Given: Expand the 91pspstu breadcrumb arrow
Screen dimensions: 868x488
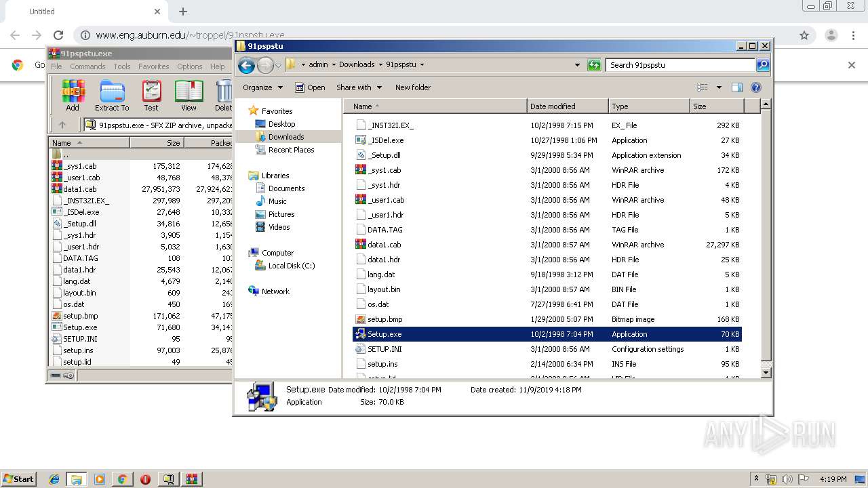Looking at the screenshot, I should 422,65.
